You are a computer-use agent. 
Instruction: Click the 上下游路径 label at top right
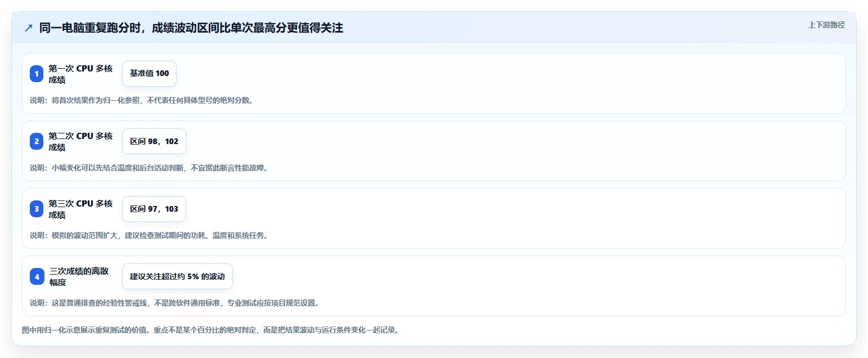point(826,25)
